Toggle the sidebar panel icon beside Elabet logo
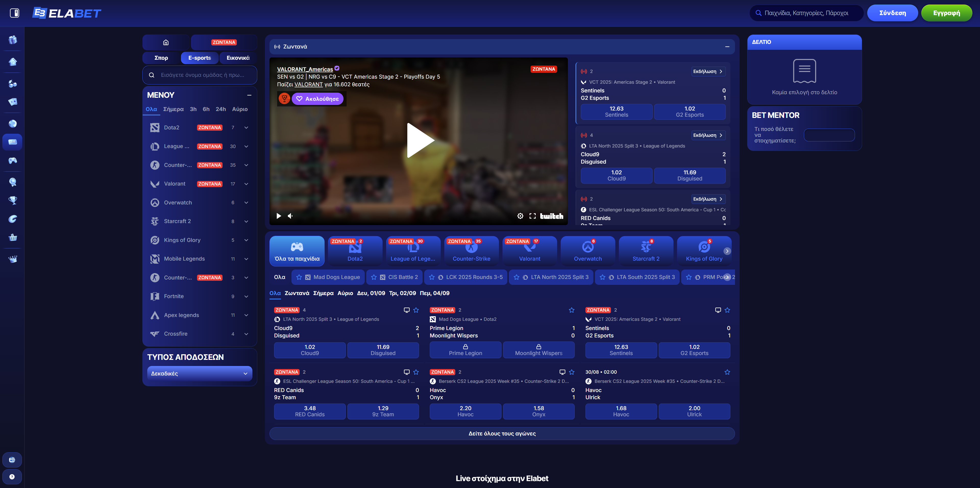The width and height of the screenshot is (980, 488). pyautogui.click(x=15, y=13)
